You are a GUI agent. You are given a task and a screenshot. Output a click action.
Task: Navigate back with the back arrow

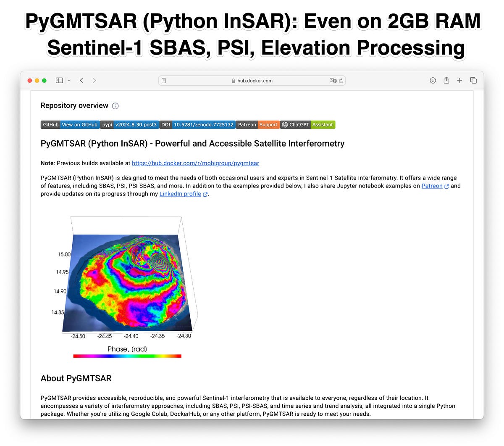(x=81, y=80)
